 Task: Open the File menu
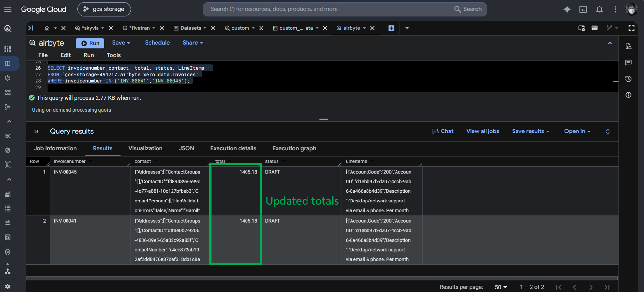43,55
